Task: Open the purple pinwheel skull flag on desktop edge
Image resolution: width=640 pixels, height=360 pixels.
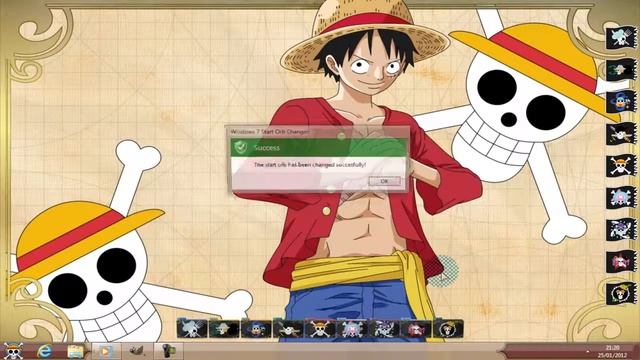Action: tap(620, 229)
